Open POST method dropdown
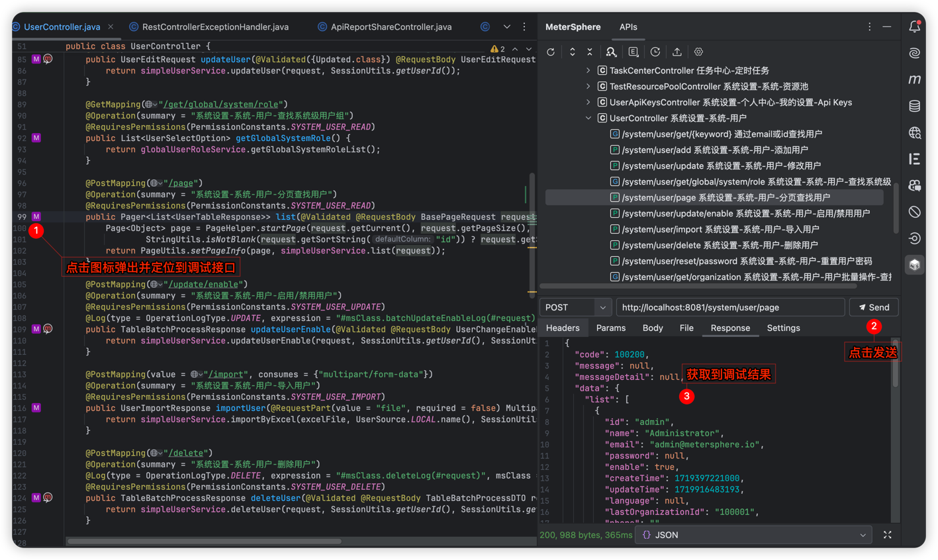 [576, 307]
